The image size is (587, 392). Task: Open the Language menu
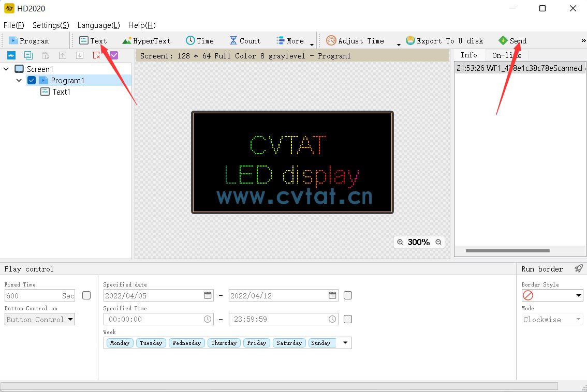point(99,25)
